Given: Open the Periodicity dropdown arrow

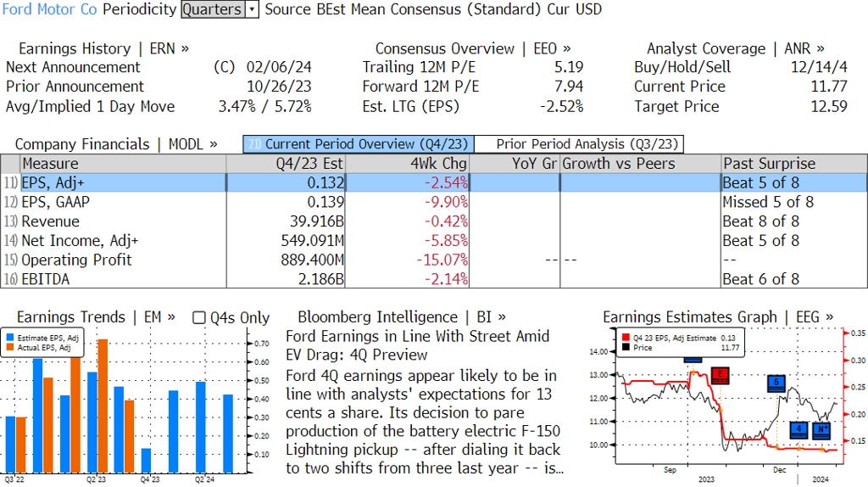Looking at the screenshot, I should [x=252, y=9].
